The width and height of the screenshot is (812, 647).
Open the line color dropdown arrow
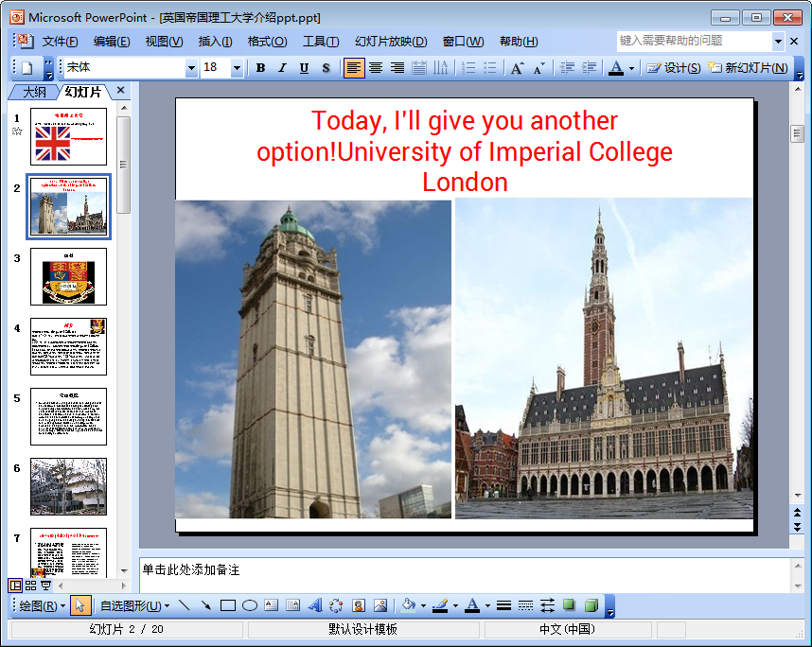455,605
